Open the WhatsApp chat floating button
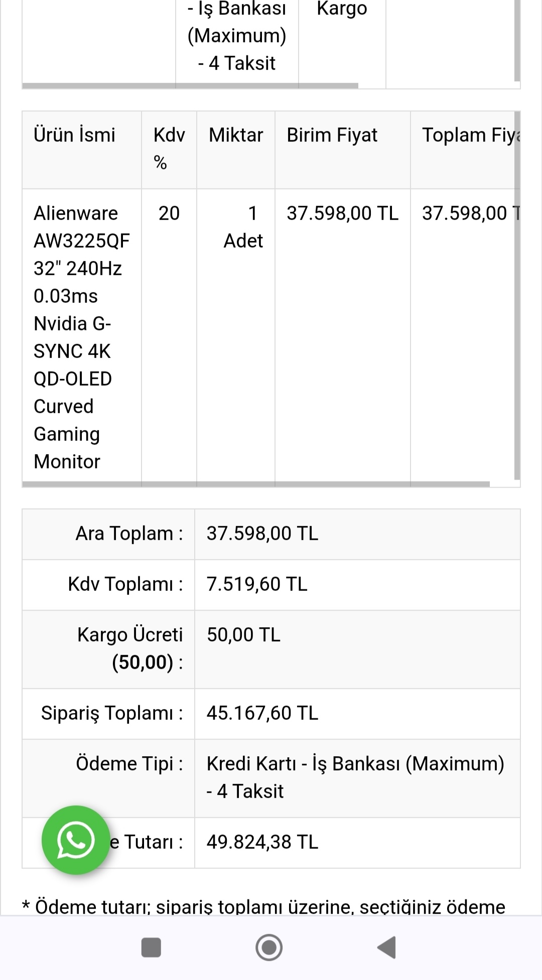542x980 pixels. [76, 840]
